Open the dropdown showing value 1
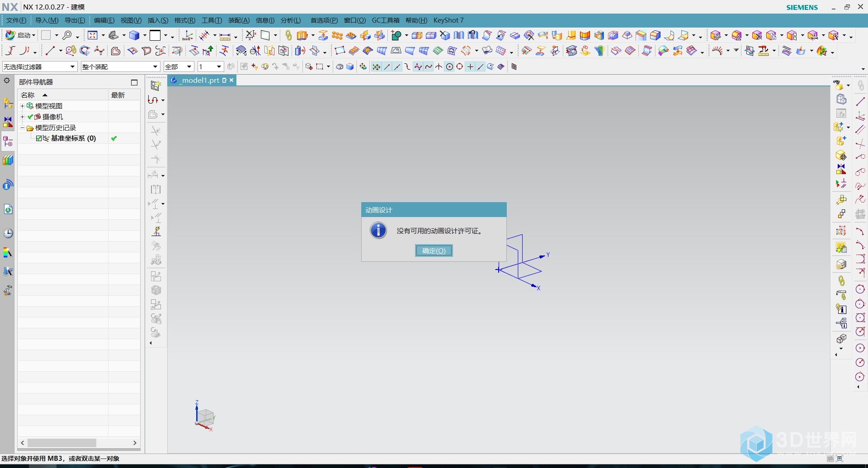Viewport: 868px width, 468px height. pos(210,66)
